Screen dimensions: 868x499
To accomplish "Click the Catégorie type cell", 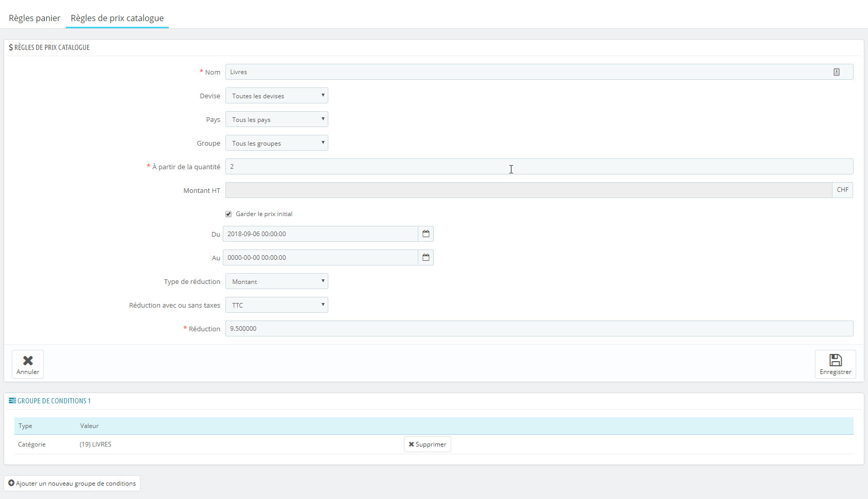I will (32, 444).
